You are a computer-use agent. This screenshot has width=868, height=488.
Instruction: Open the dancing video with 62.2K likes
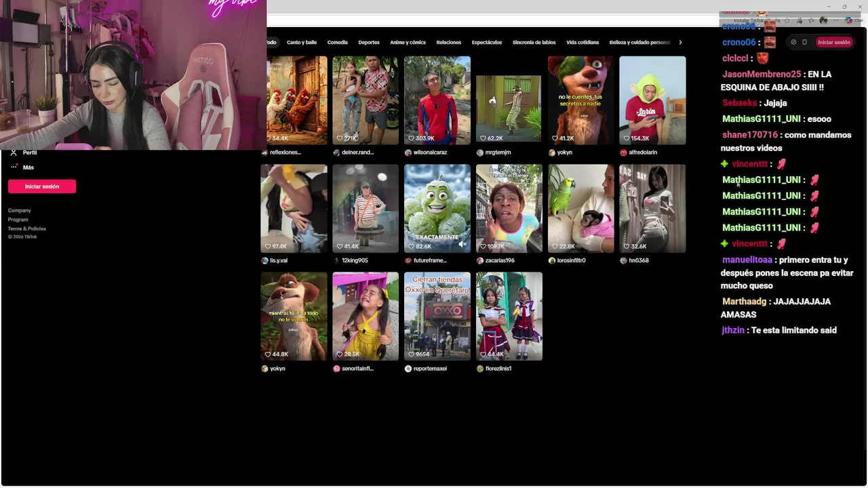tap(509, 108)
